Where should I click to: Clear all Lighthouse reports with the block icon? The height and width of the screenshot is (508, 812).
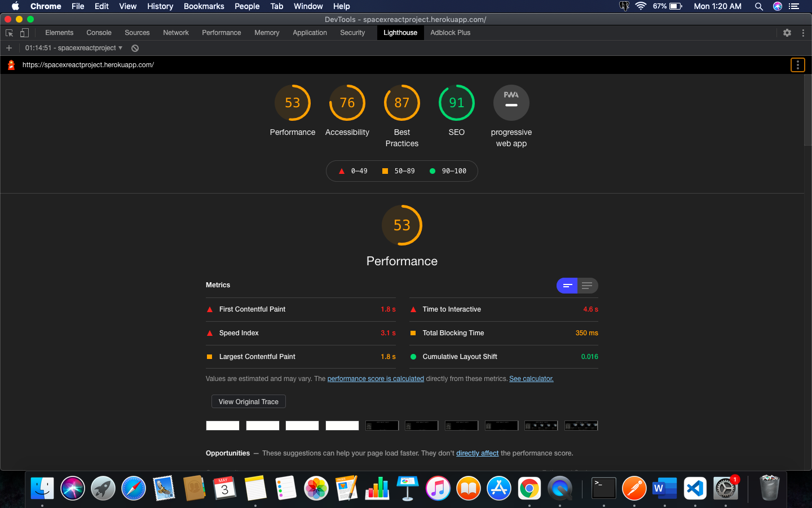tap(135, 48)
